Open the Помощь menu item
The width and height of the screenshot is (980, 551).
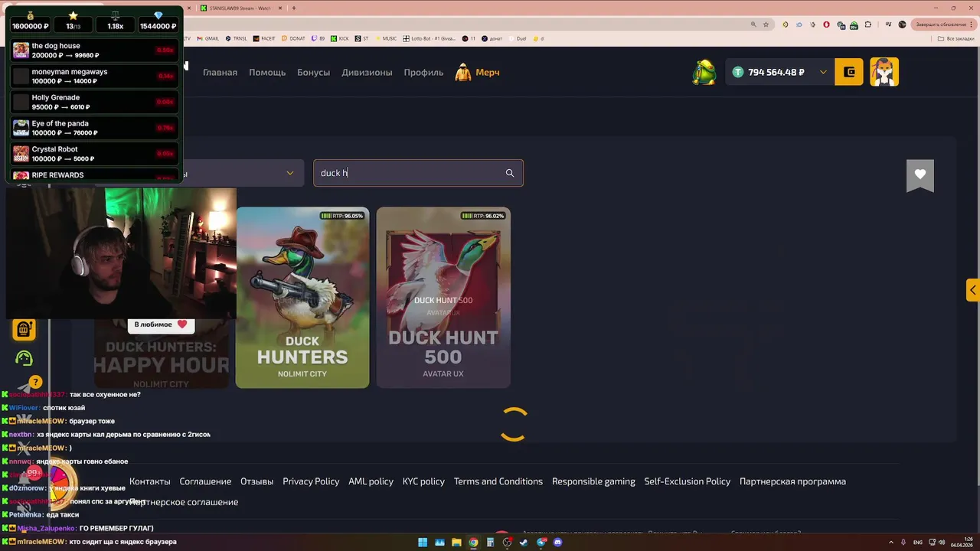(x=267, y=72)
